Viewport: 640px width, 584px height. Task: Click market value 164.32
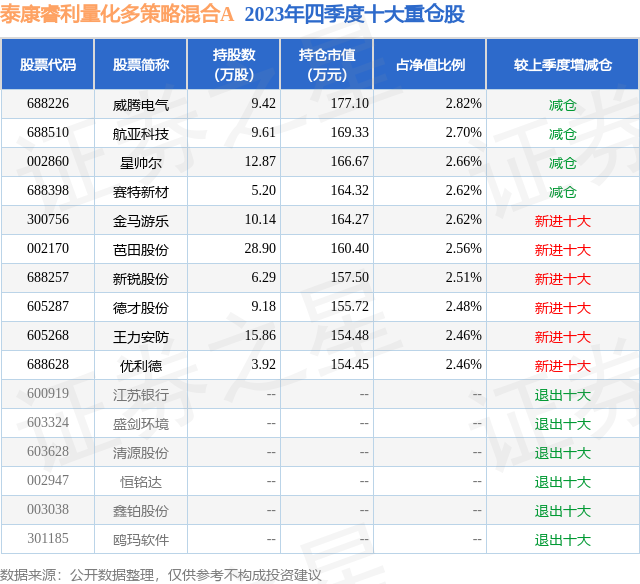[350, 191]
